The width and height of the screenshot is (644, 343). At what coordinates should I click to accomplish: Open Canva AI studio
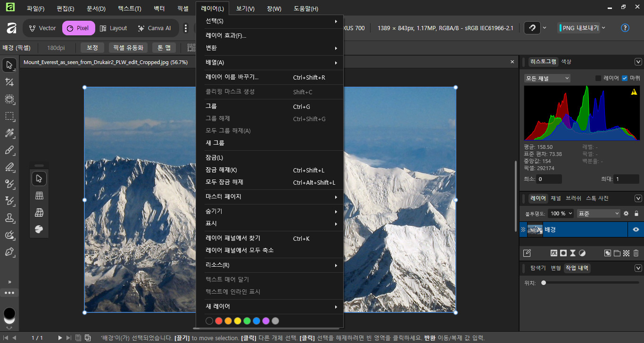154,28
